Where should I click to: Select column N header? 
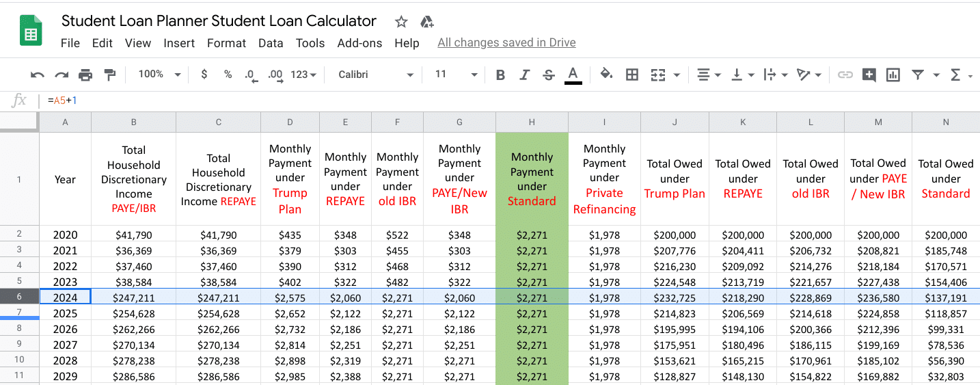(946, 122)
